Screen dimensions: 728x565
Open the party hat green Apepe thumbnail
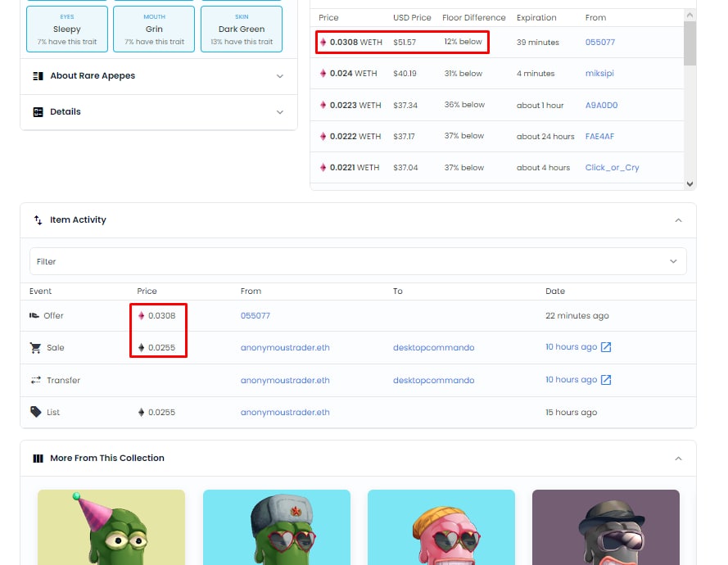pos(111,527)
